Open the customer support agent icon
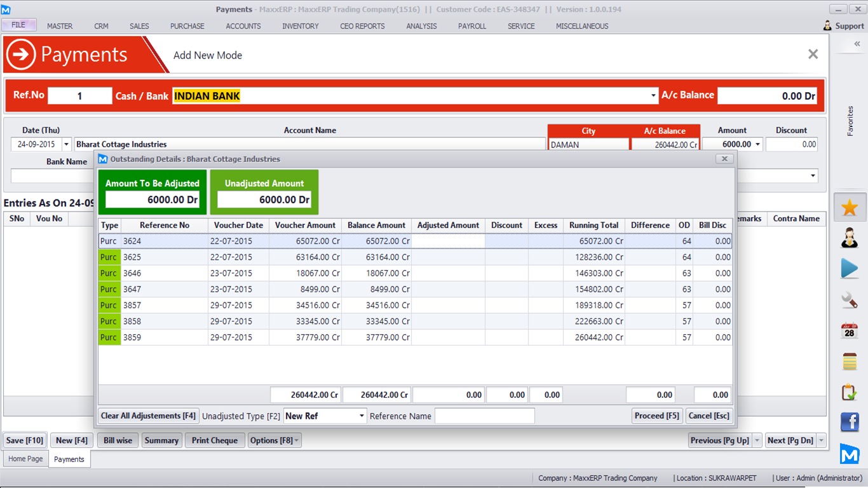Image resolution: width=868 pixels, height=488 pixels. point(850,238)
